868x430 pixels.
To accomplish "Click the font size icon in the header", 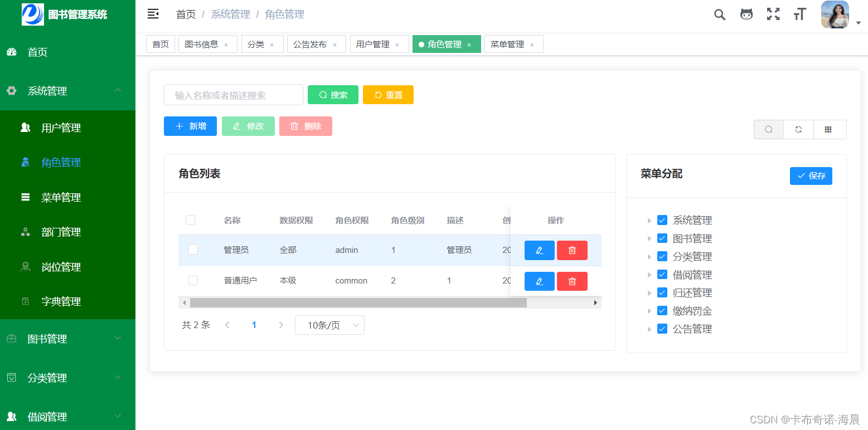I will (799, 14).
